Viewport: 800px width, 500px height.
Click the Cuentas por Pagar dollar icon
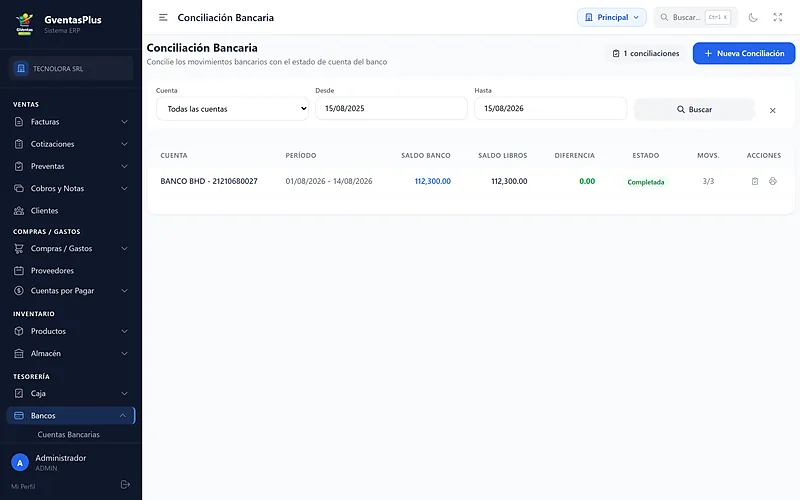(19, 291)
